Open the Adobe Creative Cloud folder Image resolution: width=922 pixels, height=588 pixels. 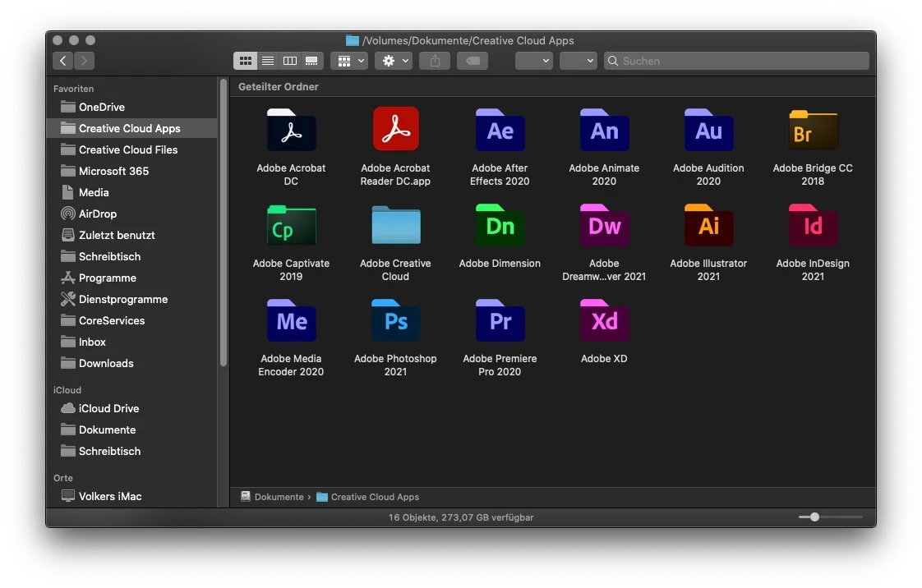point(396,226)
